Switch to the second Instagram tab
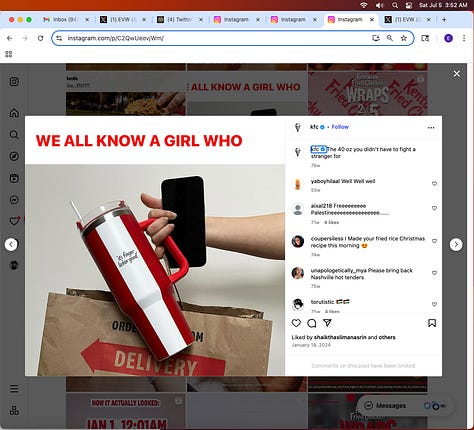Image resolution: width=474 pixels, height=430 pixels. [292, 20]
